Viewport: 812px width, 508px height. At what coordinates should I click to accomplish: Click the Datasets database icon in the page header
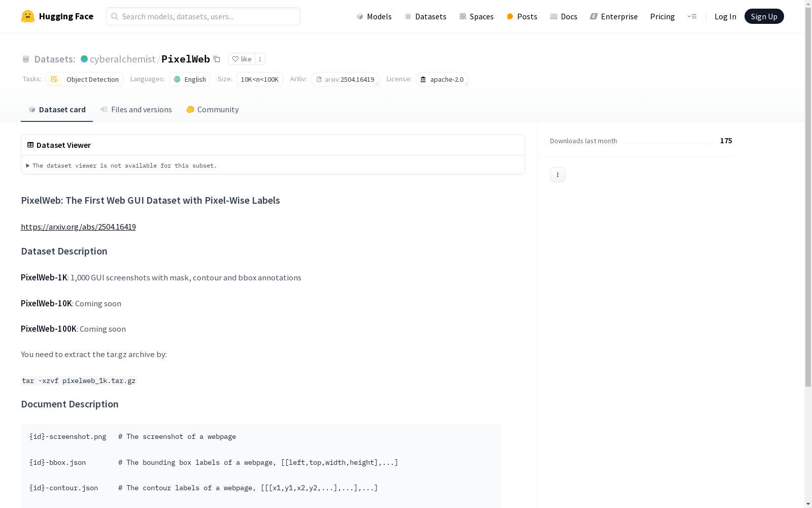[x=26, y=59]
